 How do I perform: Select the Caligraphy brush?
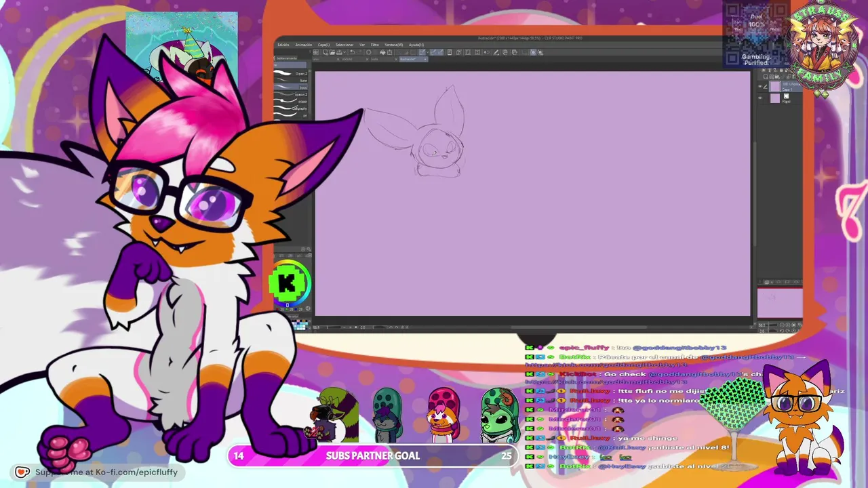pos(291,108)
